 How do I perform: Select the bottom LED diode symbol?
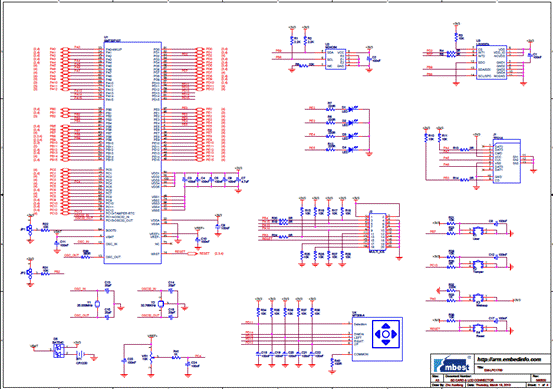(x=350, y=150)
